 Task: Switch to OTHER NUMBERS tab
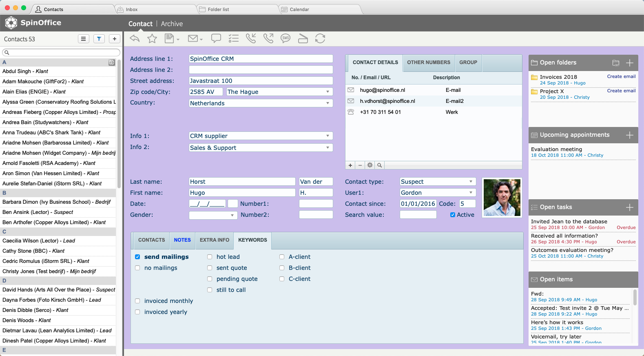coord(429,62)
